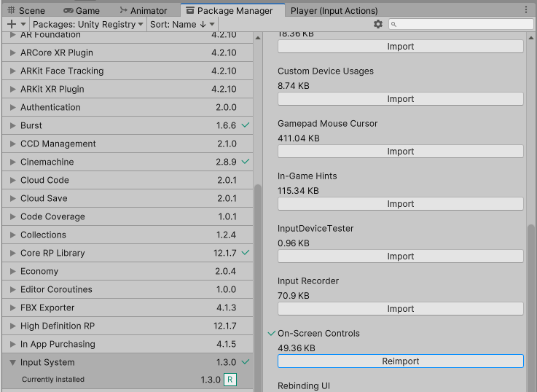Click the package list scroll-up arrow

258,38
